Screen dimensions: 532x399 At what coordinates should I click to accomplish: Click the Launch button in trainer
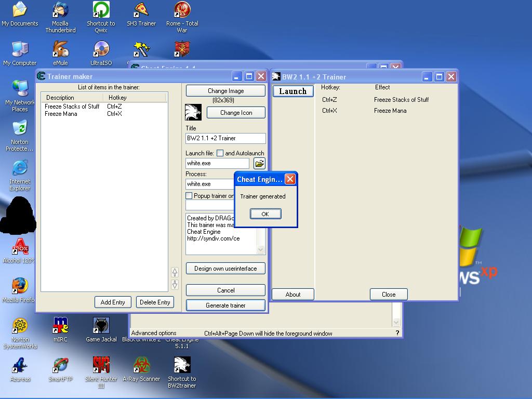[293, 91]
